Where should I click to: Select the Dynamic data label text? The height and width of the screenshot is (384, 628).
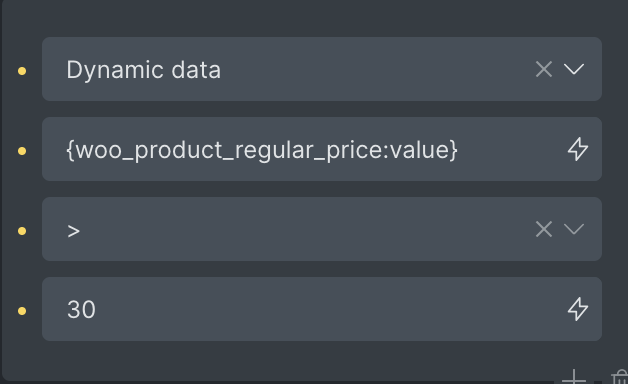click(x=143, y=70)
